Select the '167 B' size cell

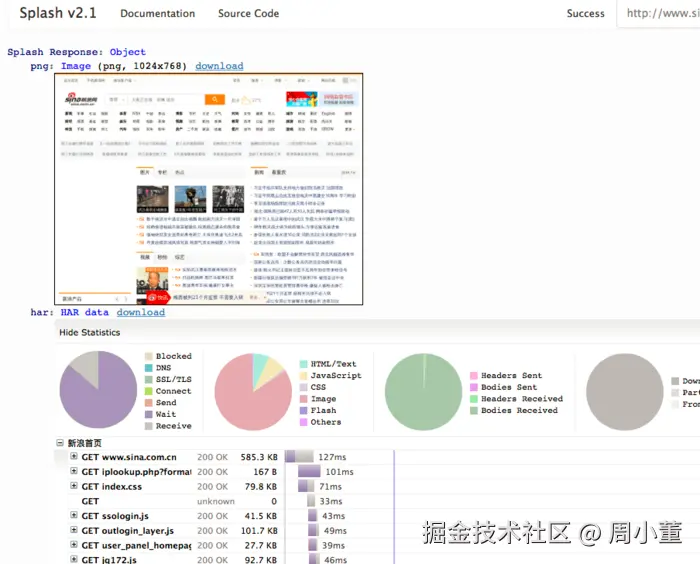point(265,472)
